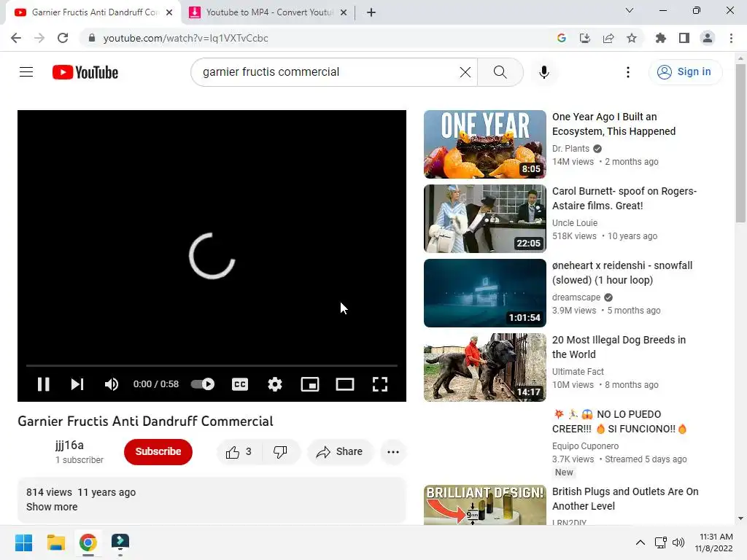This screenshot has height=560, width=747.
Task: Open øneheart x reidenshi snowfall thumbnail
Action: point(484,293)
